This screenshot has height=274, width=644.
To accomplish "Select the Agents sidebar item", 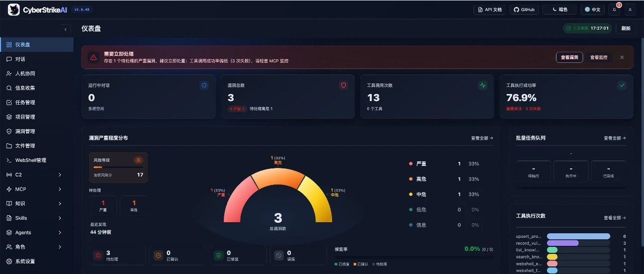I will (x=37, y=233).
